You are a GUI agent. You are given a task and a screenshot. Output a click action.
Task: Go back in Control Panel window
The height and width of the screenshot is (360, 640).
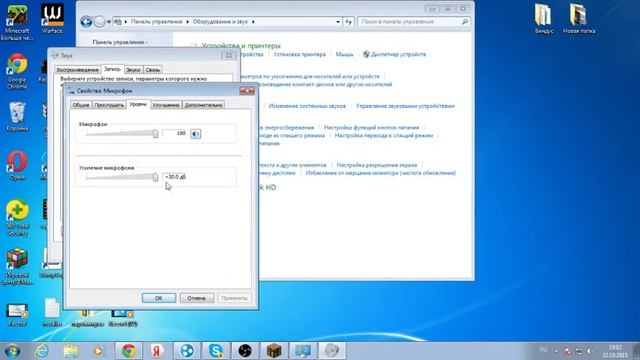click(x=86, y=22)
